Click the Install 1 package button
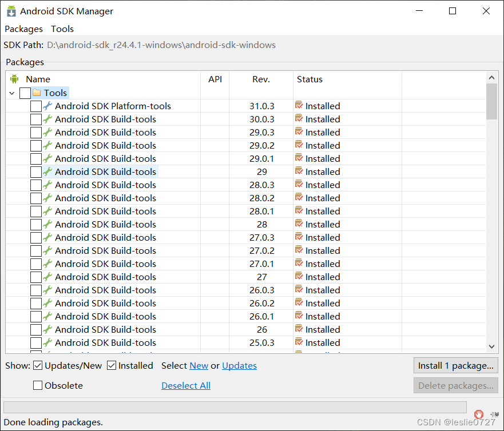 pyautogui.click(x=456, y=365)
